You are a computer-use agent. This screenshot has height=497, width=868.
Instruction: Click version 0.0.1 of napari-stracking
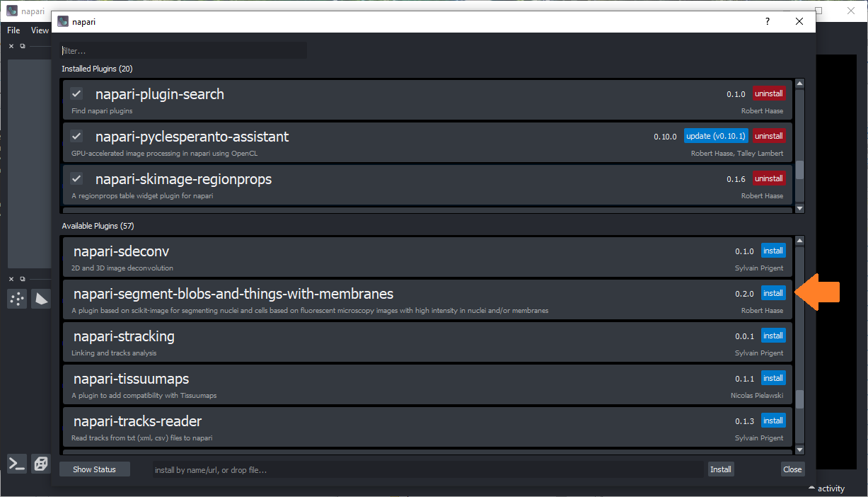coord(744,336)
